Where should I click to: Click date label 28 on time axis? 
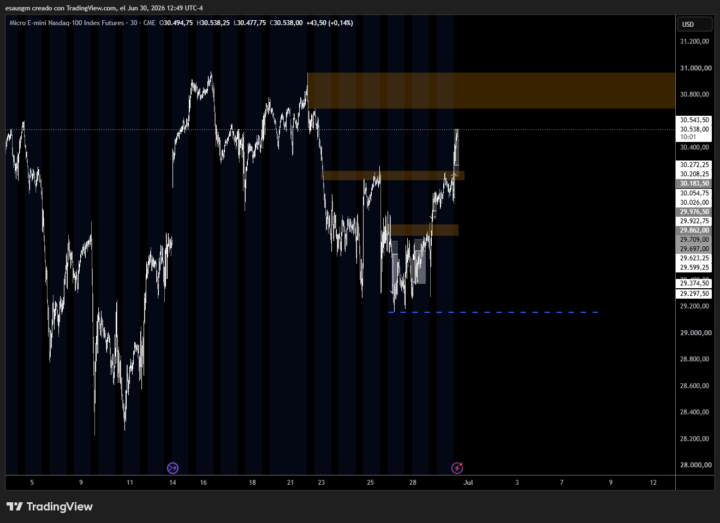click(413, 483)
